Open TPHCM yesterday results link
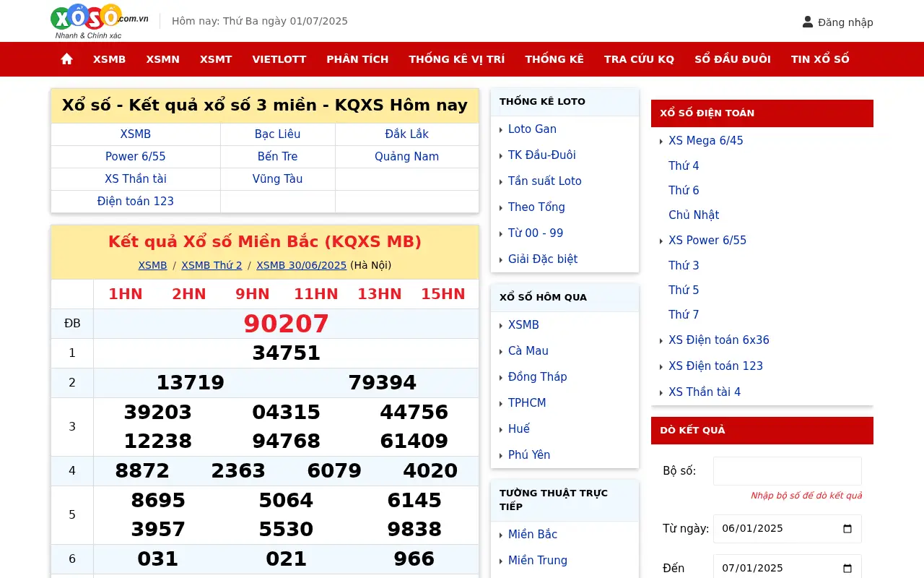This screenshot has height=578, width=924. (x=527, y=403)
